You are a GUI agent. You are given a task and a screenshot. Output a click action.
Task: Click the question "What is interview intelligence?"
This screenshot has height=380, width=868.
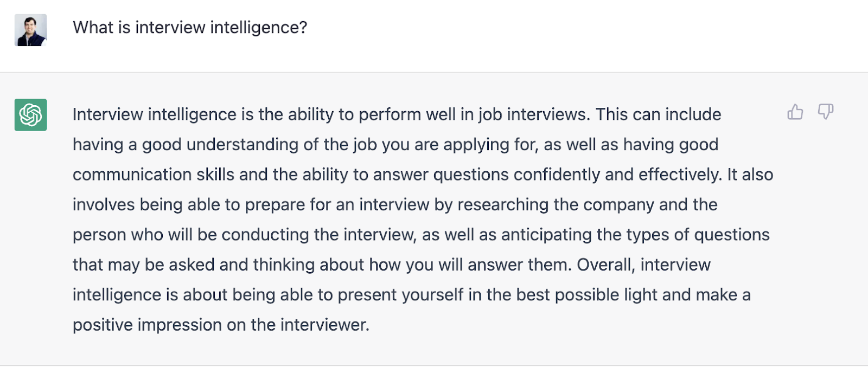(190, 28)
